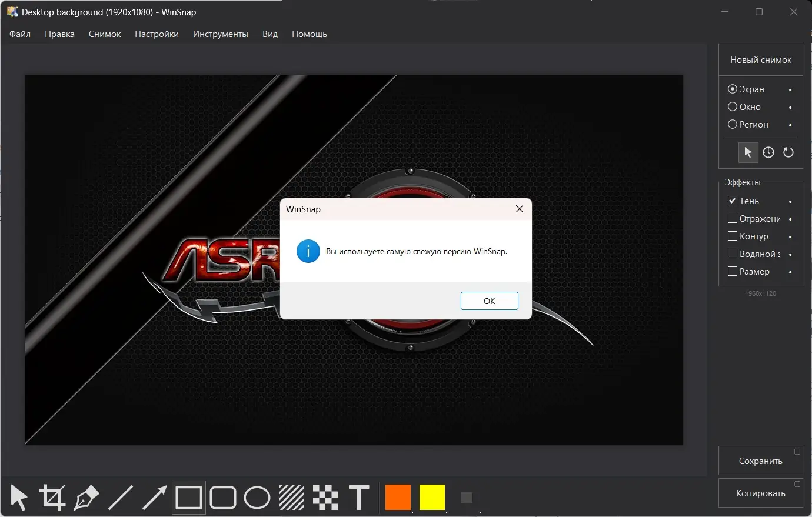
Task: Click the WinSnap app icon in title bar
Action: 12,12
